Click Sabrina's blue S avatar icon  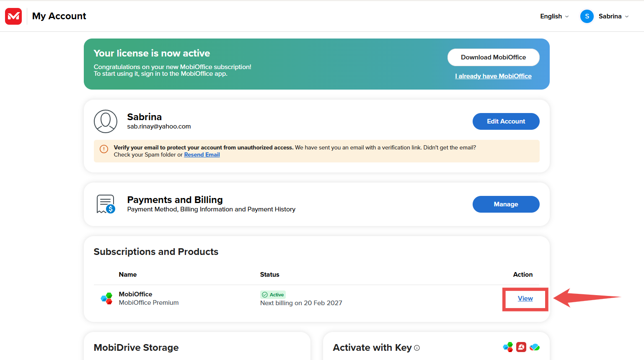click(587, 16)
